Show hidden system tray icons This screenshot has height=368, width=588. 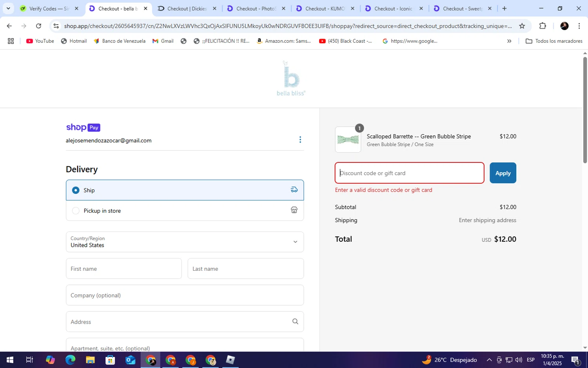coord(489,360)
